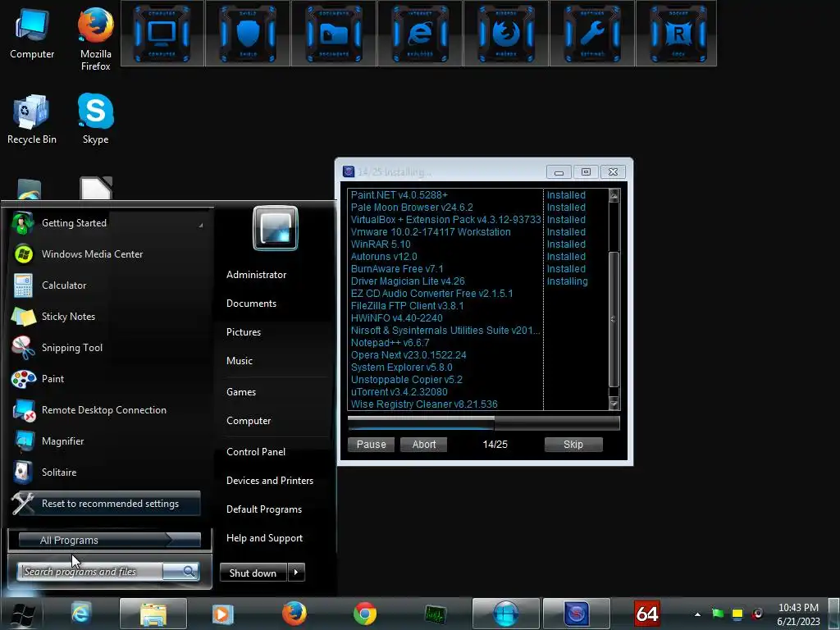
Task: Launch the Skype desktop shortcut
Action: [95, 119]
